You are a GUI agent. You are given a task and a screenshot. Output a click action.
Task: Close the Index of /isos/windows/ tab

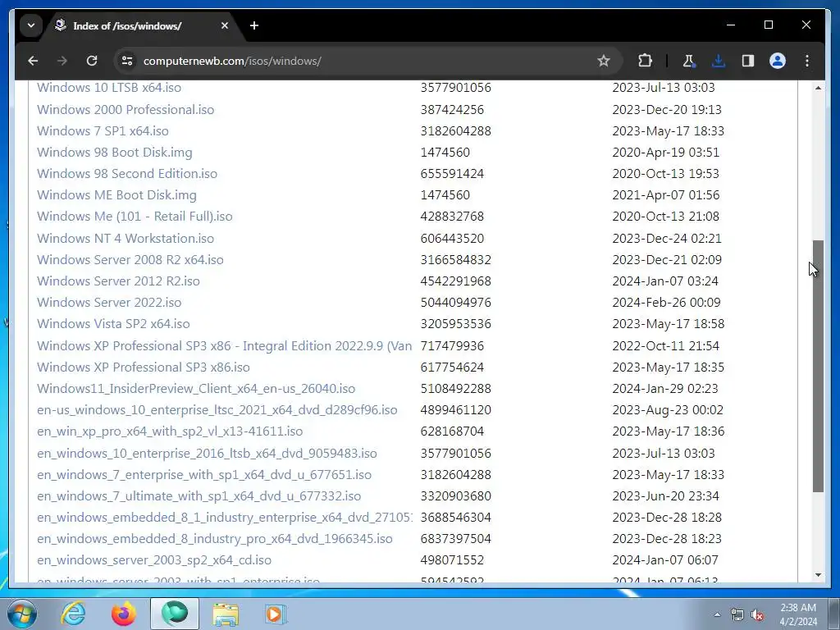point(225,25)
